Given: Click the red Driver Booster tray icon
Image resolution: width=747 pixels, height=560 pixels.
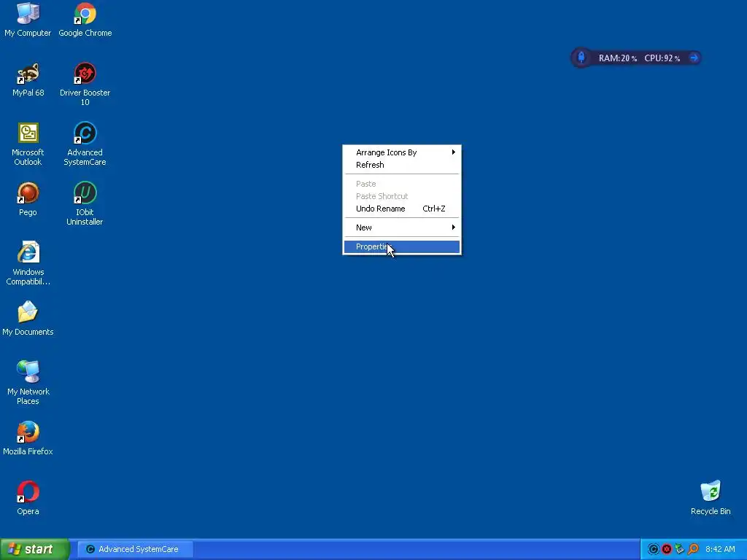Looking at the screenshot, I should (667, 549).
